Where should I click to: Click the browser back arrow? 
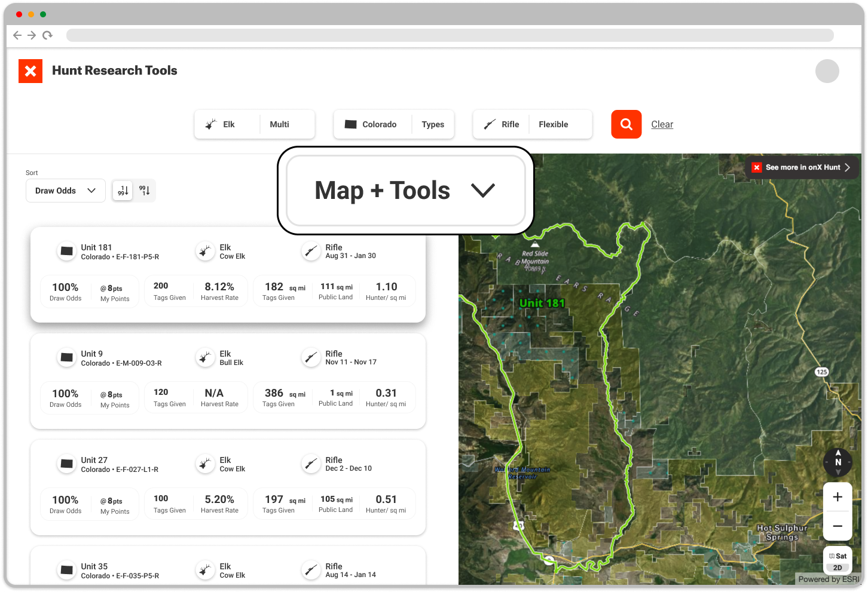17,35
